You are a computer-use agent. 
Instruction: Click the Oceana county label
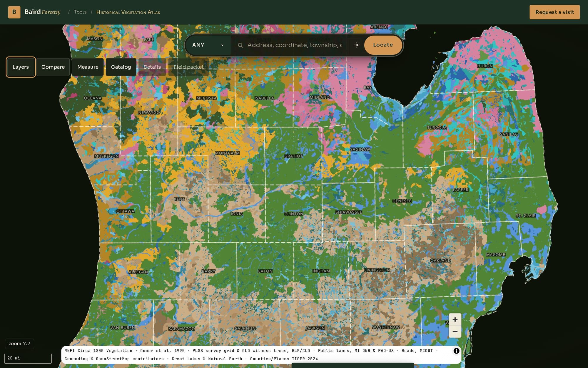pos(93,98)
